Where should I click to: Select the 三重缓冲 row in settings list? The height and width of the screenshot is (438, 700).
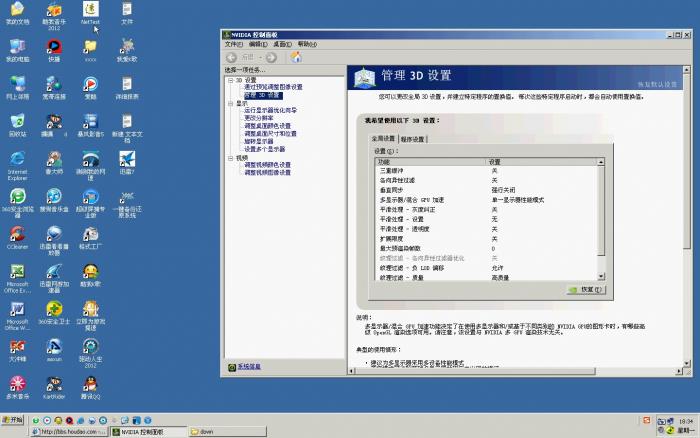[486, 171]
